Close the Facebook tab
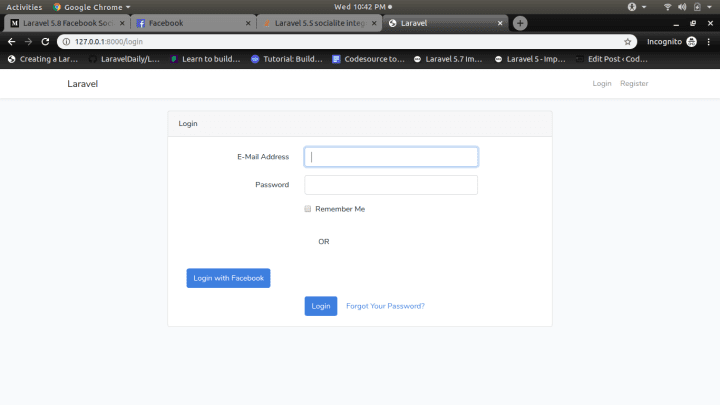The image size is (720, 405). (248, 23)
